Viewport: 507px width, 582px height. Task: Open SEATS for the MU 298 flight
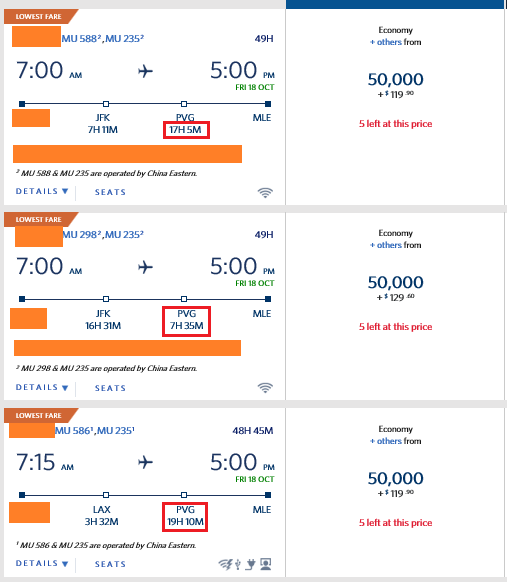[x=110, y=388]
